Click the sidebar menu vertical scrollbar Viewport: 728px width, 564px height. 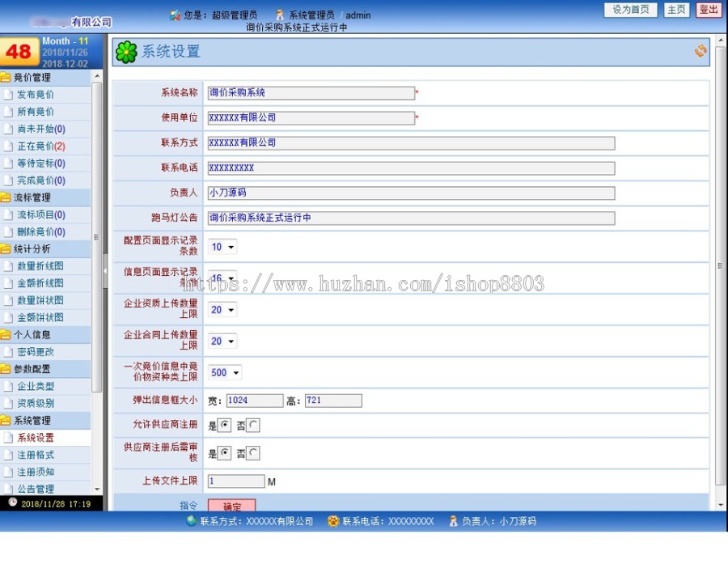[x=96, y=237]
